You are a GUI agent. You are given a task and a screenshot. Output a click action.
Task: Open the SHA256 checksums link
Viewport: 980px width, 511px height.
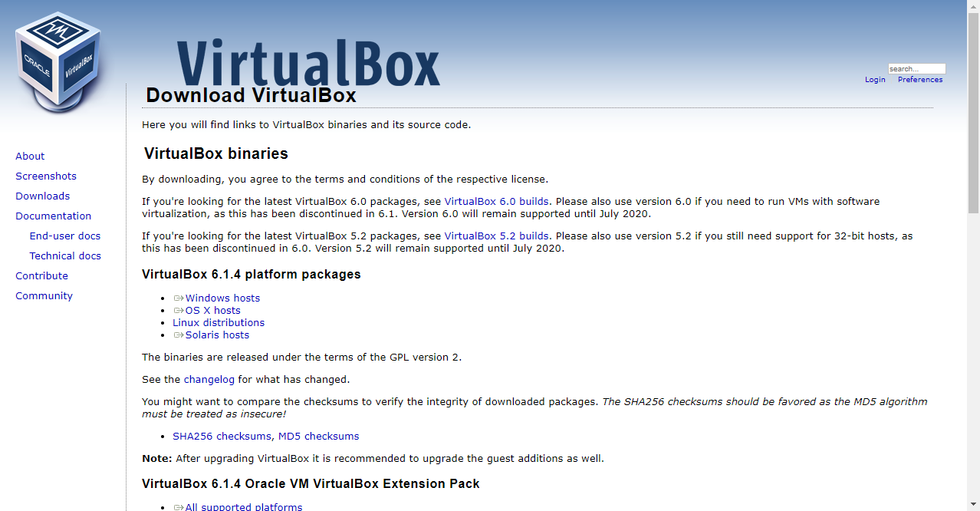click(222, 437)
